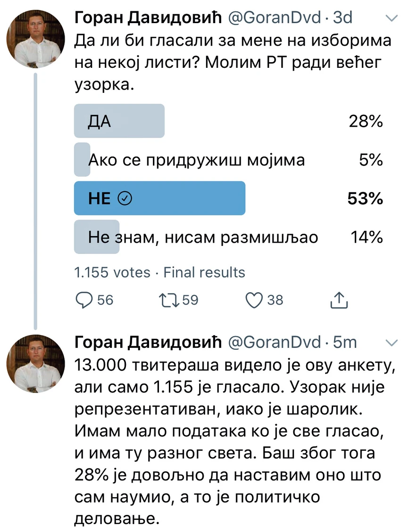Like the poll tweet with heart icon
This screenshot has width=401, height=532.
[x=254, y=300]
